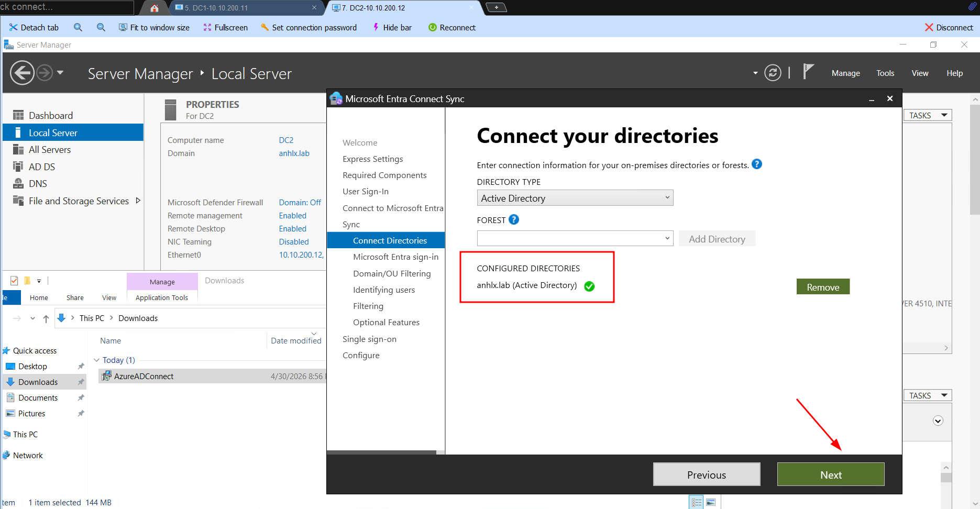This screenshot has height=509, width=980.
Task: Select Local Server in sidebar
Action: (x=73, y=132)
